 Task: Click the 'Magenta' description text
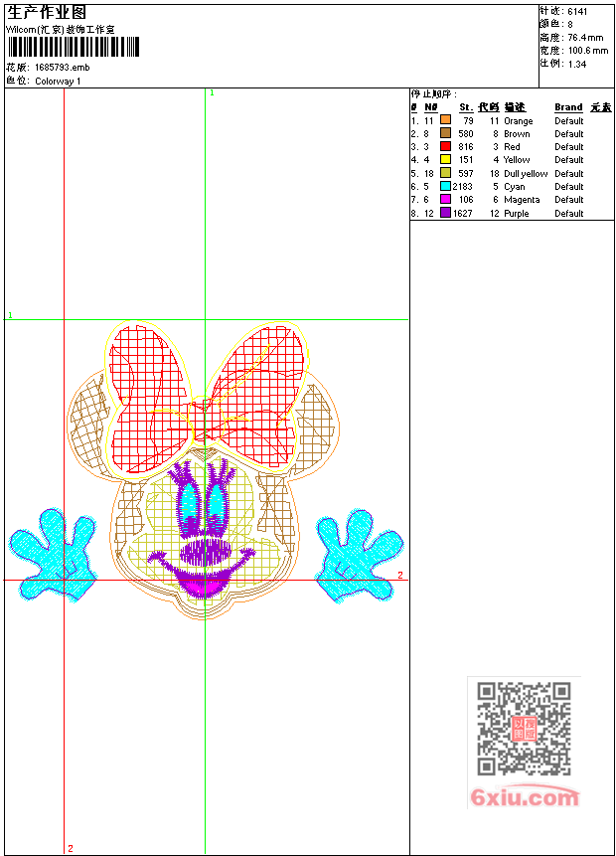click(x=522, y=200)
